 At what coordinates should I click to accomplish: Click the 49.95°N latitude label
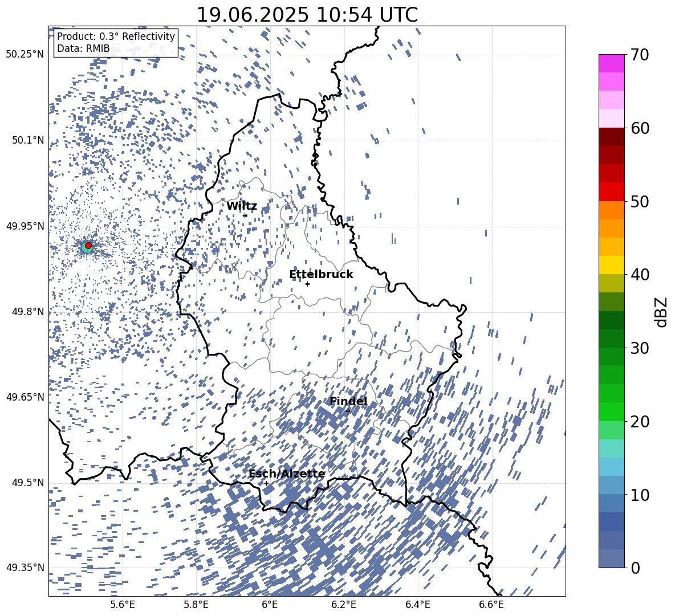pos(25,226)
